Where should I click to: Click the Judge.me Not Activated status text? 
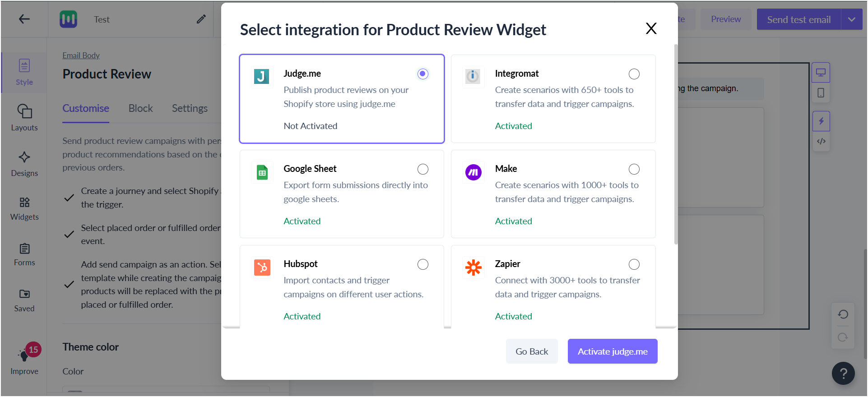[x=310, y=126]
